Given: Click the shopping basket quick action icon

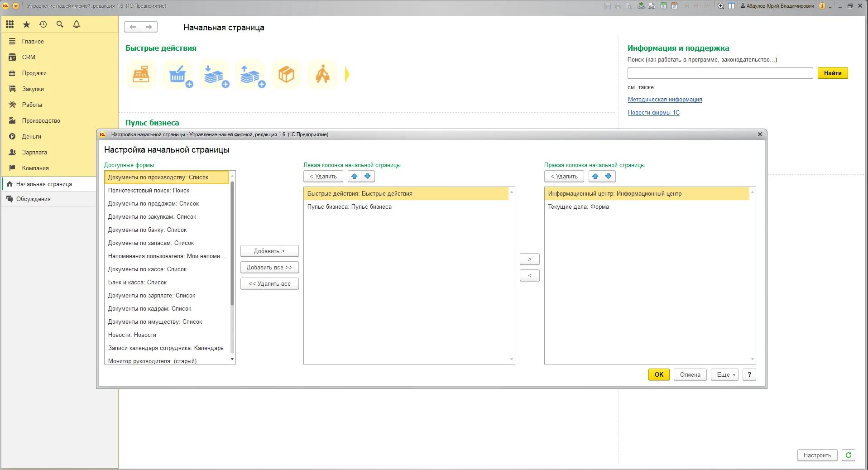Looking at the screenshot, I should pos(177,74).
